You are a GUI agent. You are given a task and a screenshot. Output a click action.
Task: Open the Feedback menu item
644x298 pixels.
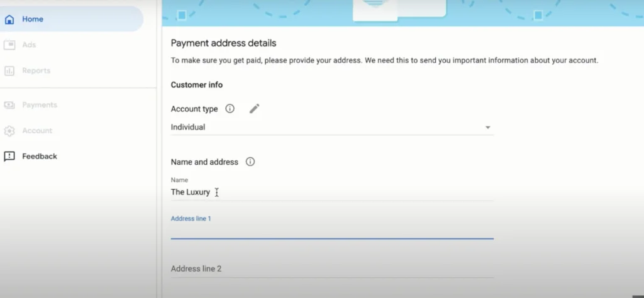(72, 157)
